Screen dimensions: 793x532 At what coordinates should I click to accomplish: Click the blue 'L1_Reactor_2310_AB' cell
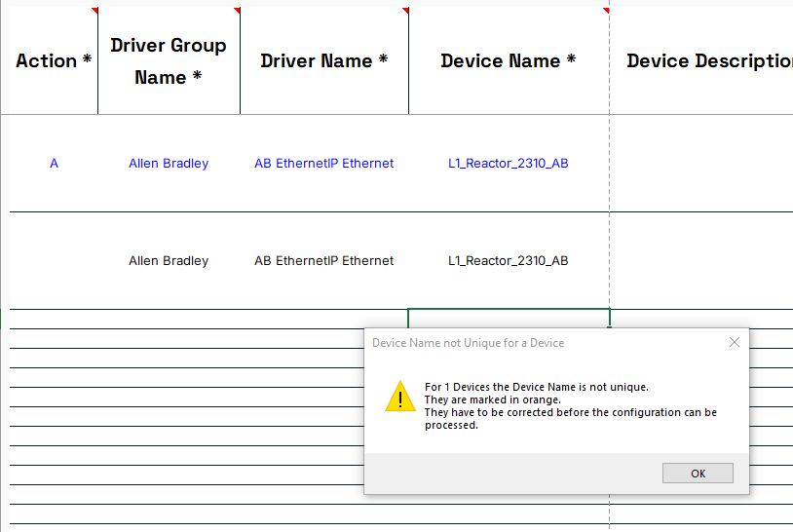click(509, 164)
